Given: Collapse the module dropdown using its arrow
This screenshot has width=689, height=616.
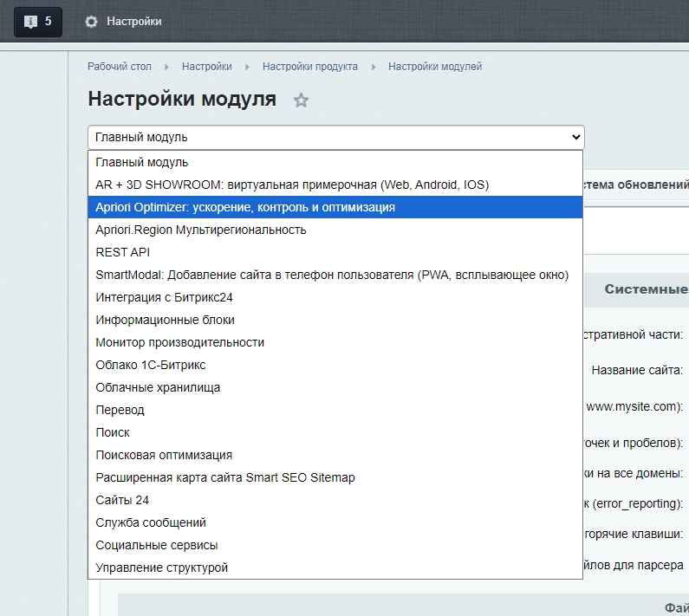Looking at the screenshot, I should (x=575, y=137).
